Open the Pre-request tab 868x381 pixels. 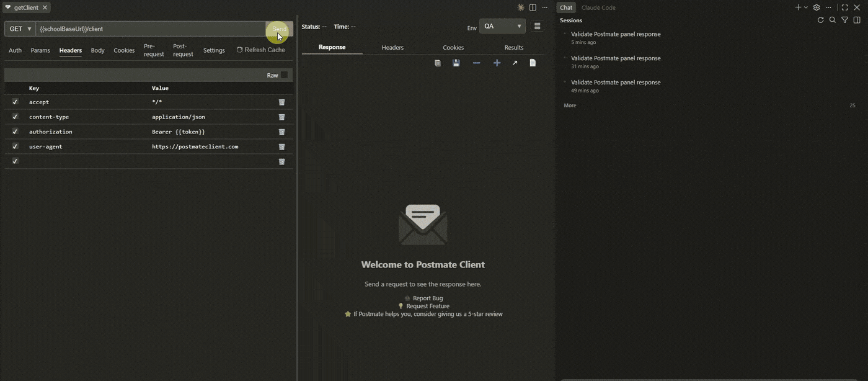154,50
